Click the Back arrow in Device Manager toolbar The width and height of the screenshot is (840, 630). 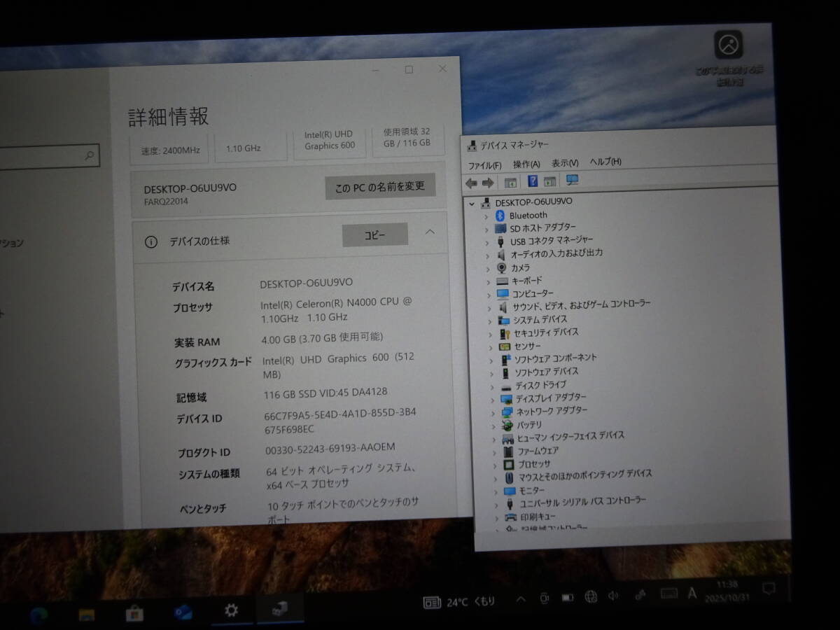pos(471,183)
